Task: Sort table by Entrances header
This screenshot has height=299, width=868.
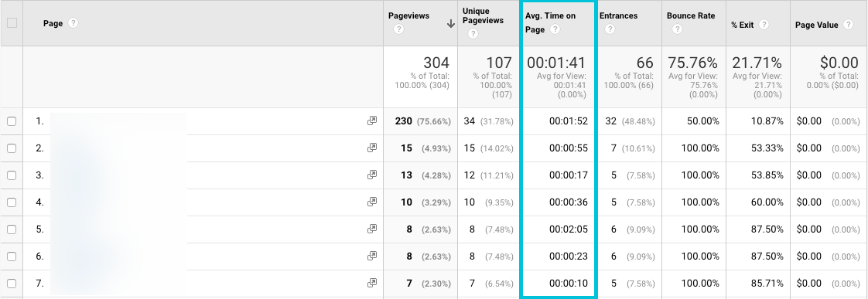Action: point(618,16)
